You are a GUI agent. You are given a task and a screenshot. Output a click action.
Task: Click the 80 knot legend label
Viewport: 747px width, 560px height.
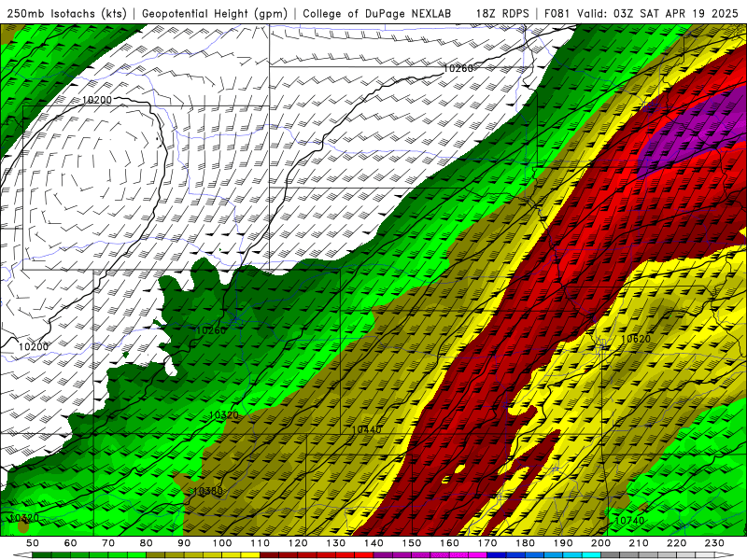pyautogui.click(x=147, y=543)
